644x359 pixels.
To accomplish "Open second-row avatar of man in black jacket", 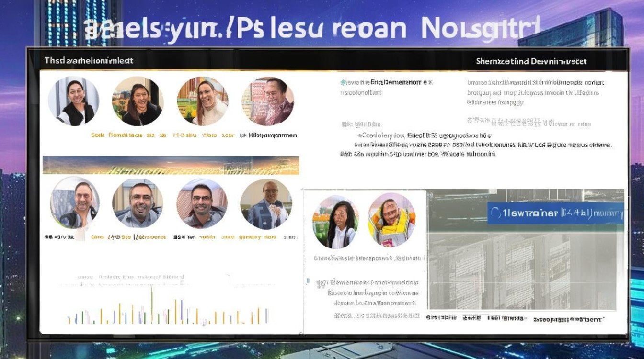I will pos(75,203).
